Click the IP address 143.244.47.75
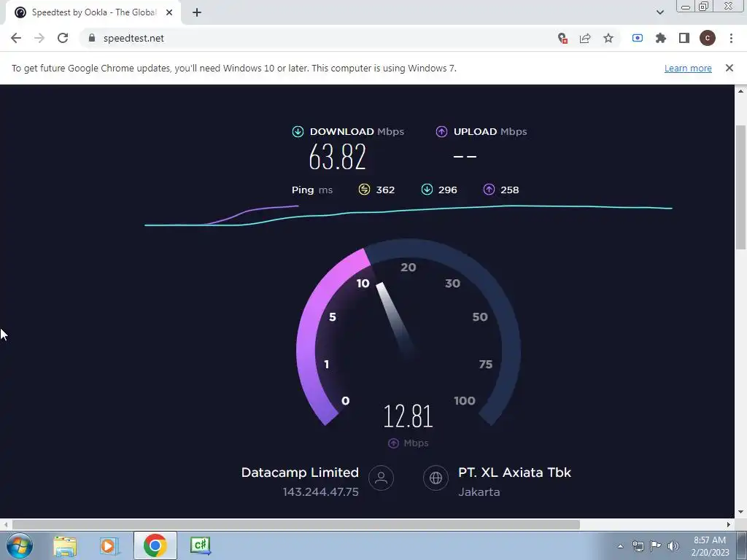 pos(321,492)
